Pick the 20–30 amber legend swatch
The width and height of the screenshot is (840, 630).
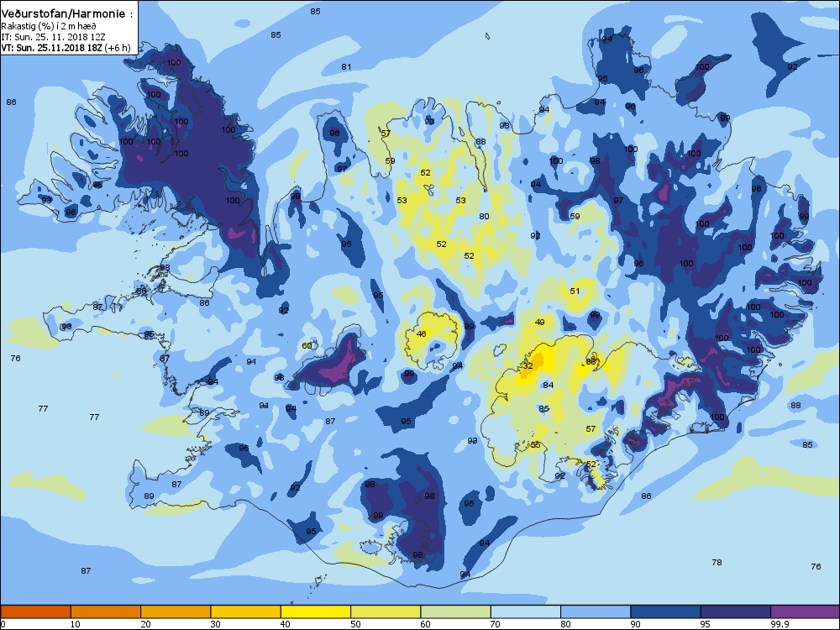[176, 612]
